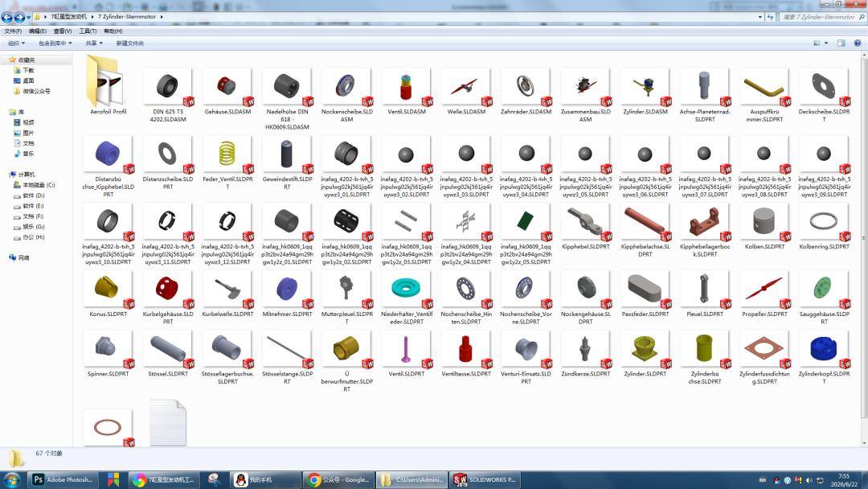
Task: Select the Passfeder.SLDPRT part
Action: pyautogui.click(x=645, y=294)
